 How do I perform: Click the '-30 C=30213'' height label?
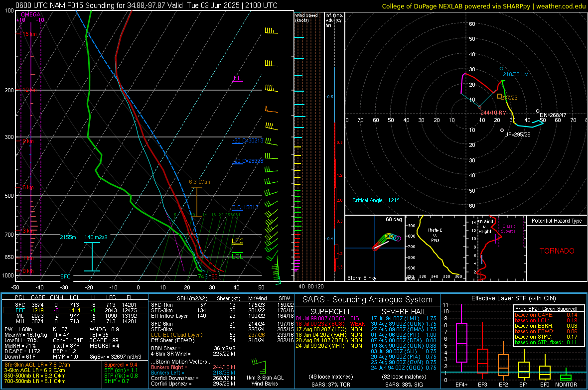click(248, 140)
